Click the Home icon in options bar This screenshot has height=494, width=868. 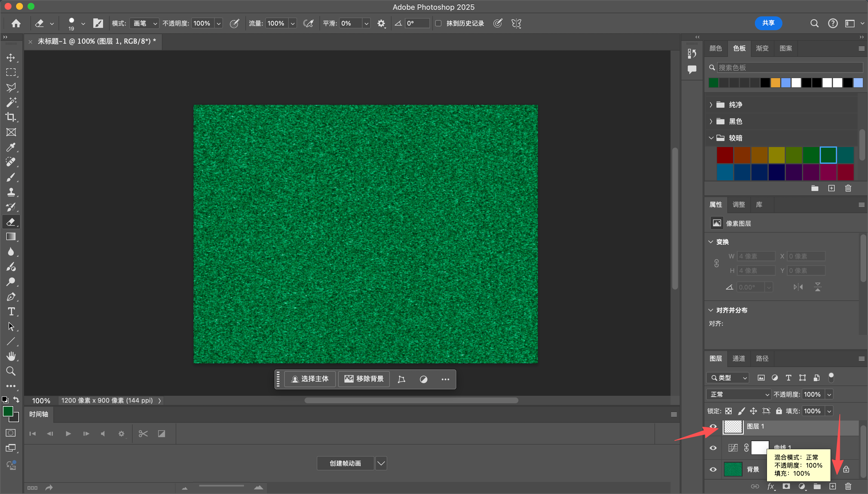(x=16, y=23)
